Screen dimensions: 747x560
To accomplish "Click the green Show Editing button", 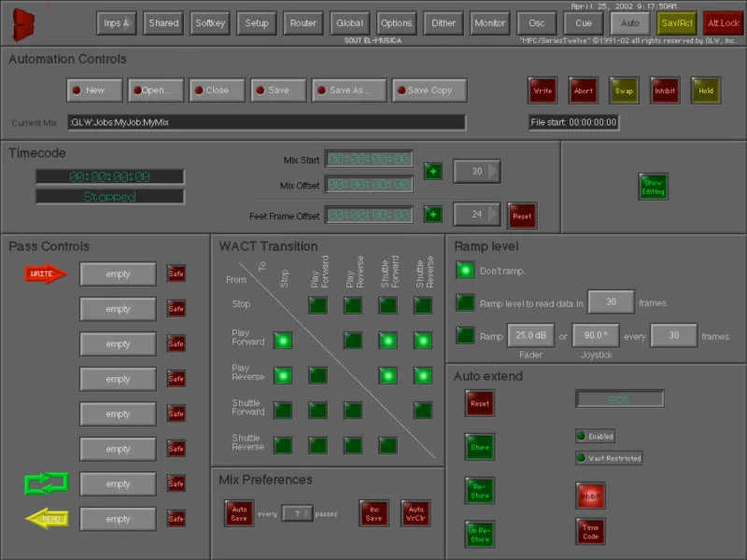I will pyautogui.click(x=653, y=187).
